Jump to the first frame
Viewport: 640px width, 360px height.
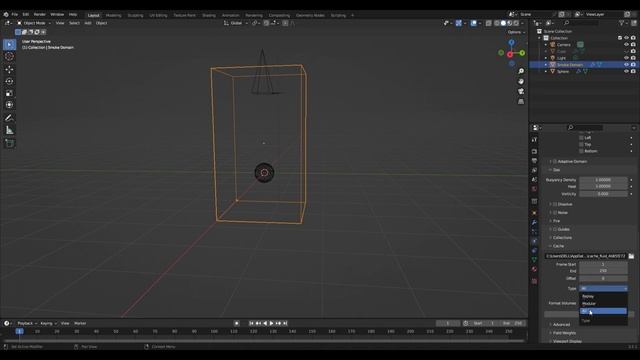tap(251, 323)
